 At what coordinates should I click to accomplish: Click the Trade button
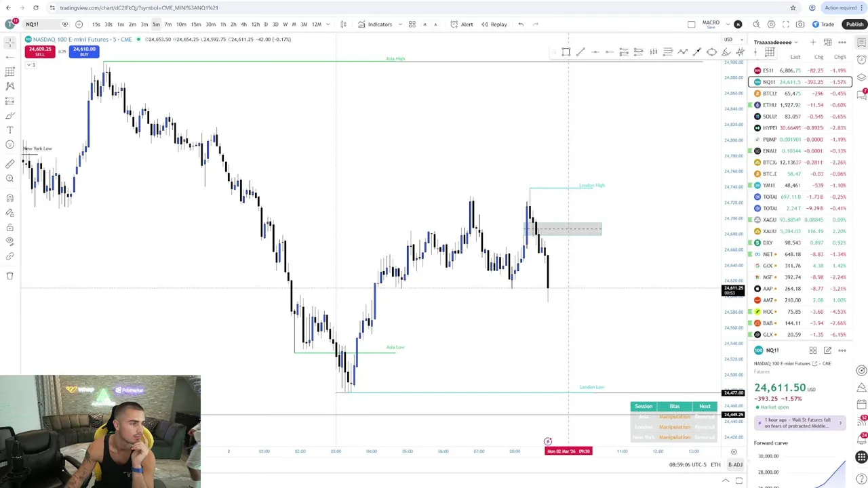[823, 24]
